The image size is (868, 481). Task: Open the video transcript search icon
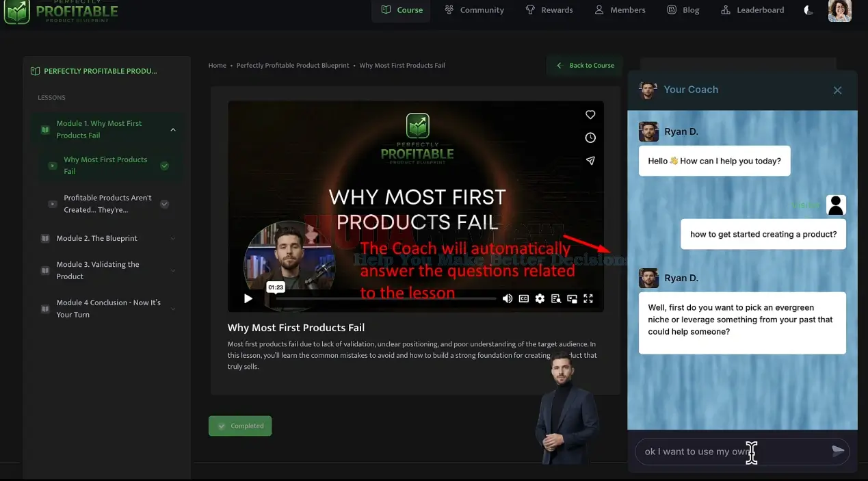(556, 298)
